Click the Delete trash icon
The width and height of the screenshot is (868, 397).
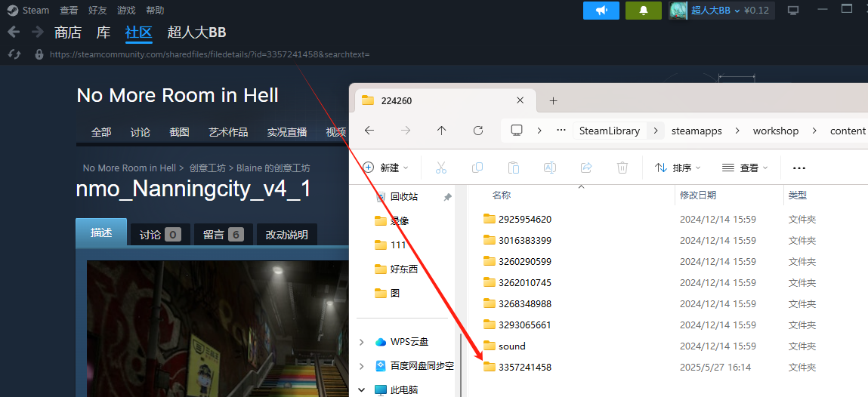coord(622,168)
